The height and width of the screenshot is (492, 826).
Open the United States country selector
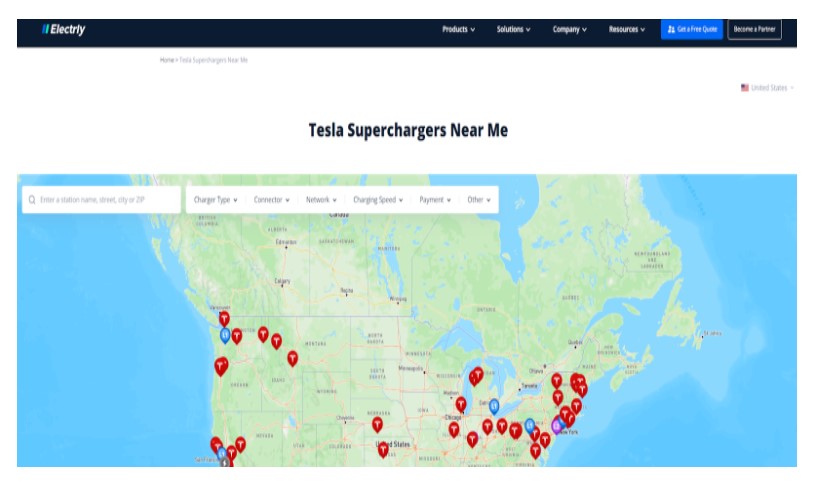pos(767,87)
